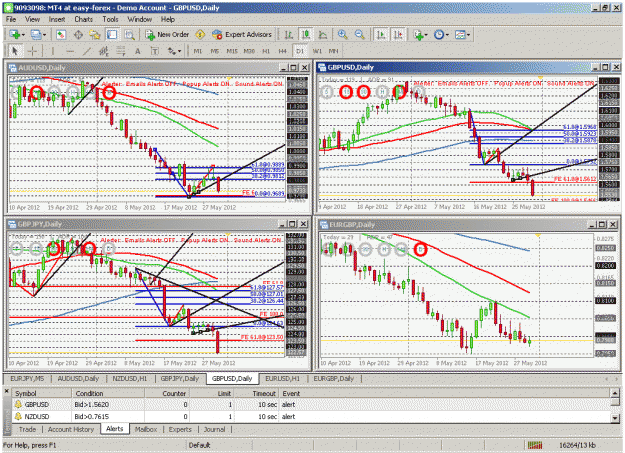Switch to Bar Chart display
The image size is (625, 453).
click(x=289, y=35)
